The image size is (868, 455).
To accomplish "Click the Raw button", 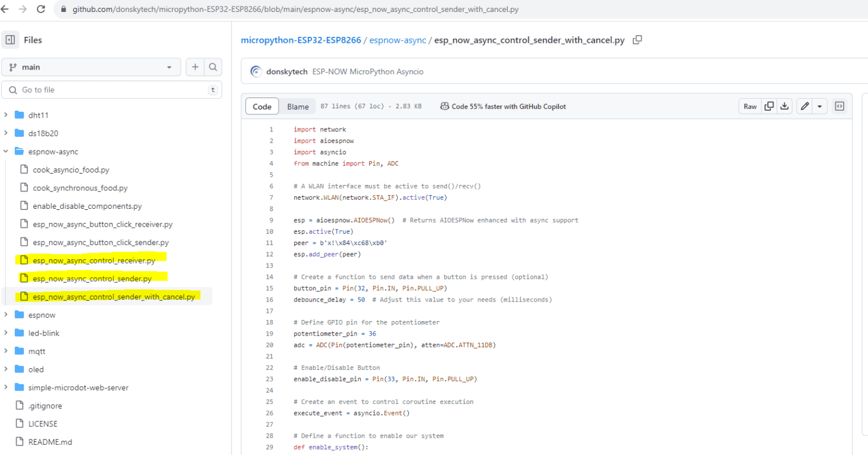I will pos(750,106).
